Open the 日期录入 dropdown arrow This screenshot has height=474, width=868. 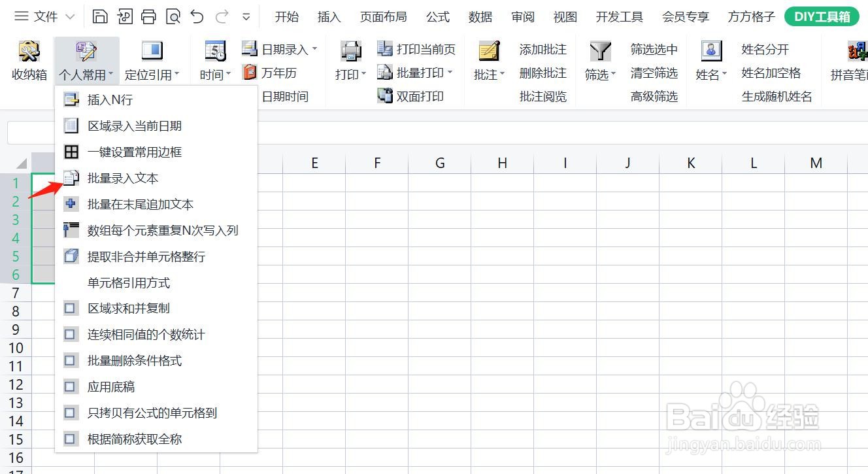pos(313,48)
